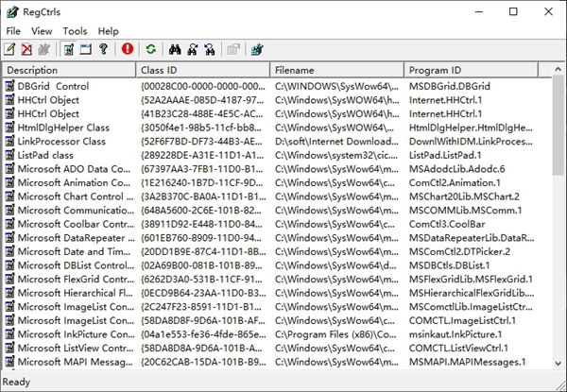The width and height of the screenshot is (567, 392).
Task: Select the DBGrid Control row
Action: (277, 86)
